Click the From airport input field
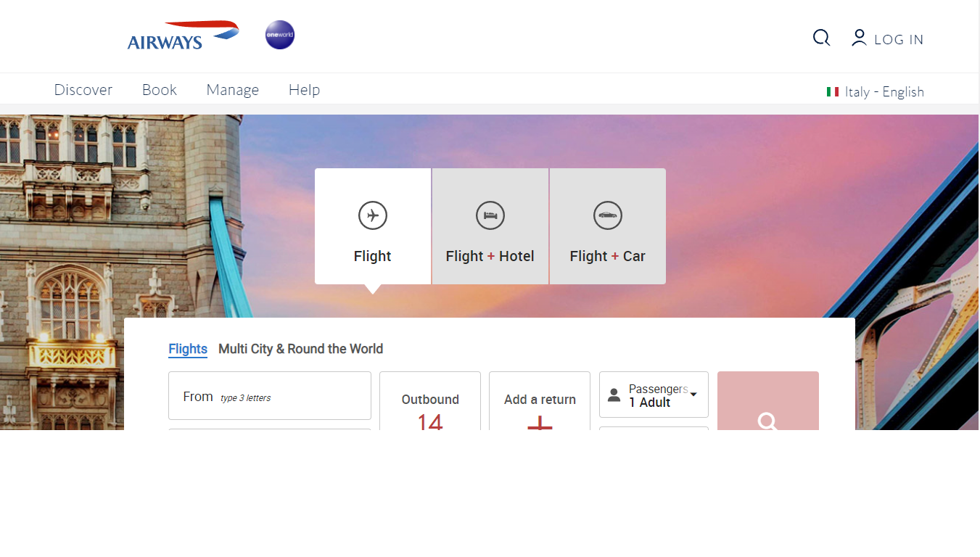The height and width of the screenshot is (557, 980). pos(270,396)
